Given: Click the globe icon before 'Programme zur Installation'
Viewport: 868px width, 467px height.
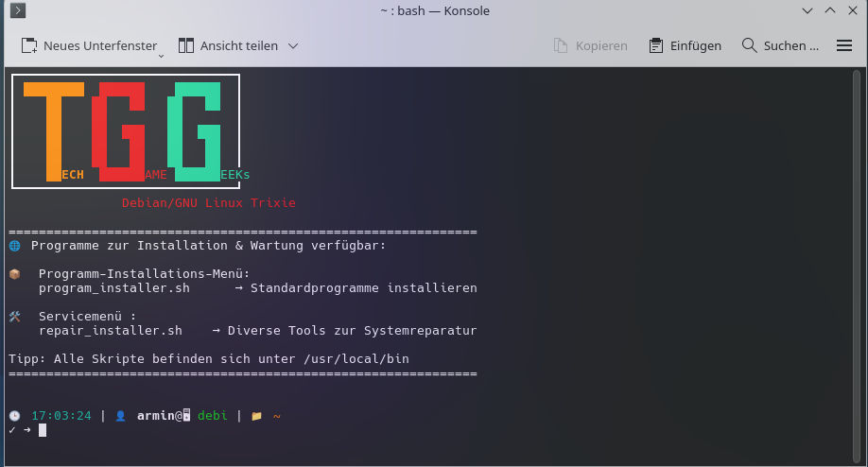Looking at the screenshot, I should pyautogui.click(x=14, y=246).
